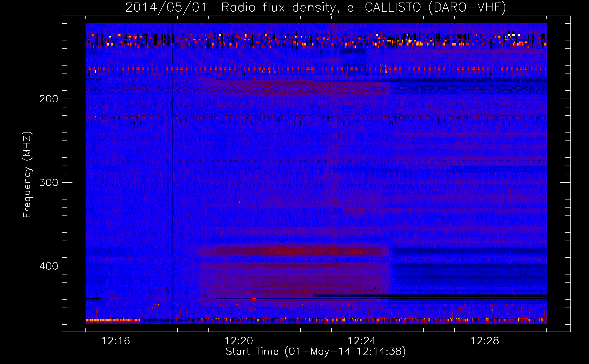Click the 300 frequency tick label

coord(49,182)
